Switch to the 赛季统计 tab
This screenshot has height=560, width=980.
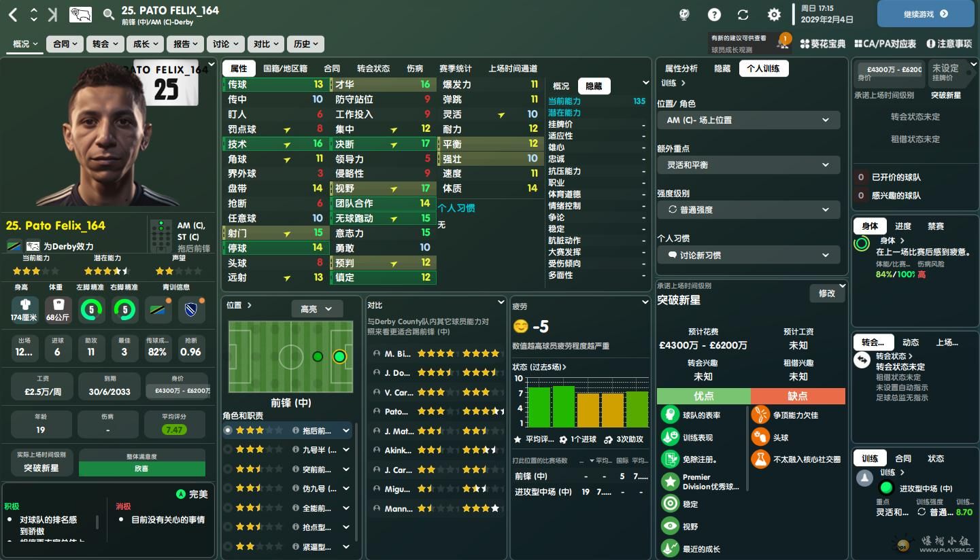click(455, 68)
